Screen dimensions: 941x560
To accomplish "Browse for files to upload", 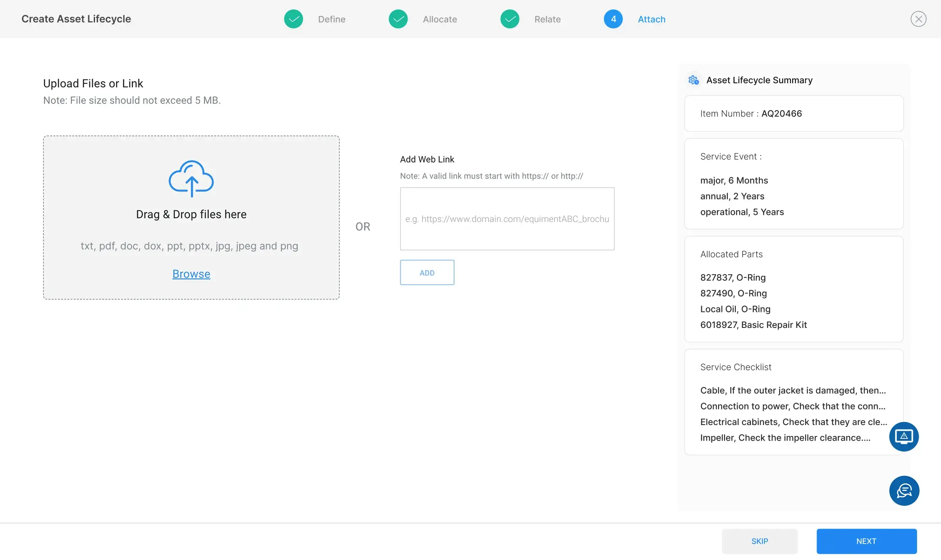I will 191,274.
